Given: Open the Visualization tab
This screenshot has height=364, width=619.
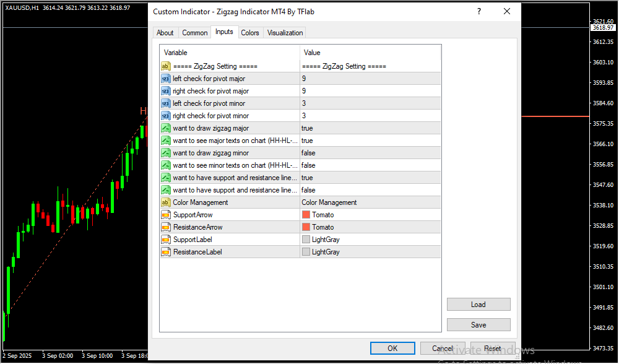Looking at the screenshot, I should click(x=285, y=33).
